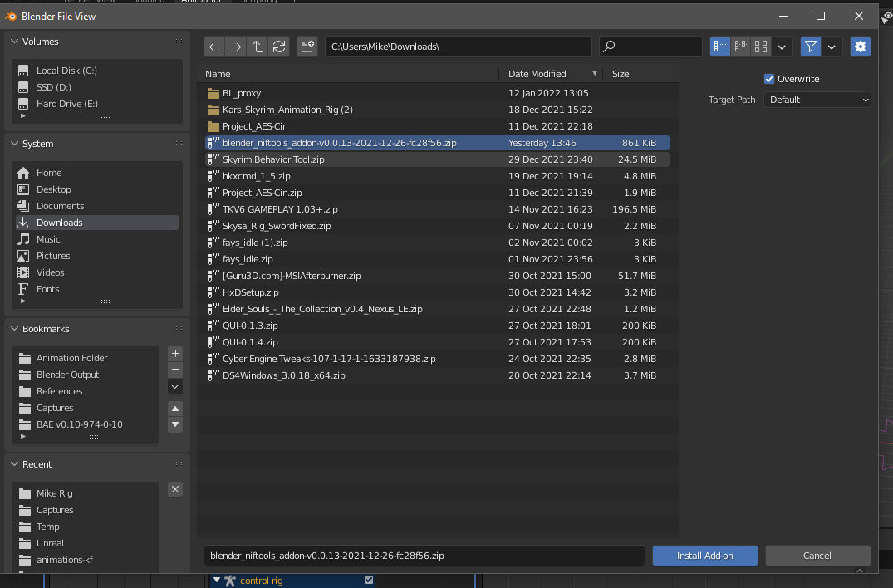Screen dimensions: 893x588
Task: Open the Home folder
Action: 97,173
